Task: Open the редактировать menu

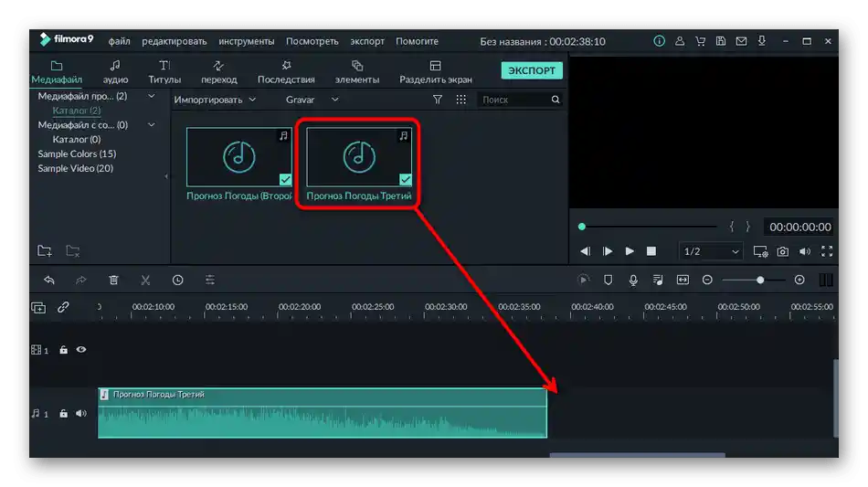Action: click(x=174, y=41)
